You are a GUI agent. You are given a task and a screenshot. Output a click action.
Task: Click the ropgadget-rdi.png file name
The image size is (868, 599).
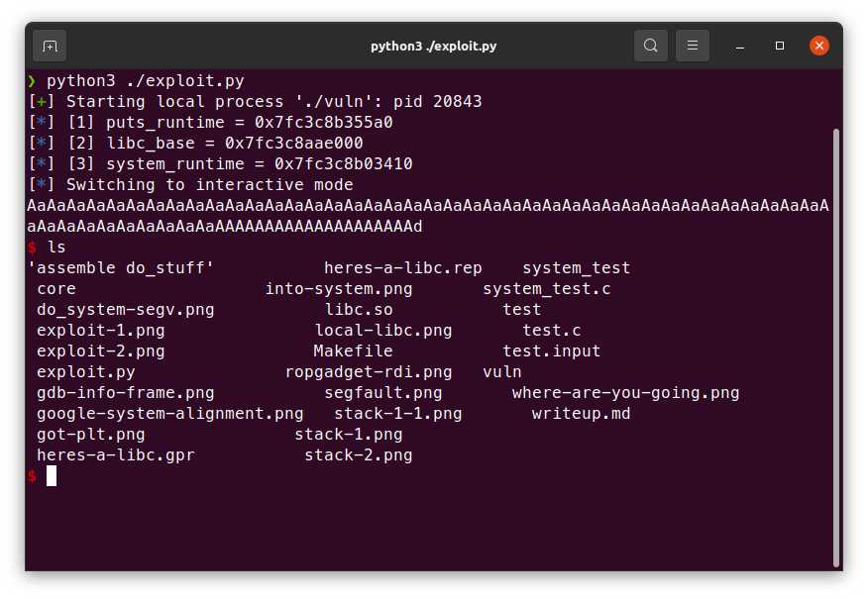368,372
